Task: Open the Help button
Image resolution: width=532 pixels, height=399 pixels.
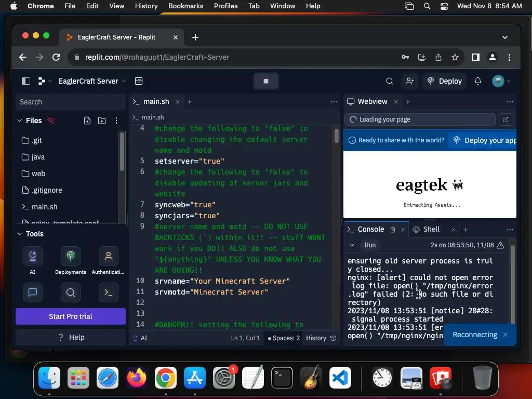Action: pos(71,337)
